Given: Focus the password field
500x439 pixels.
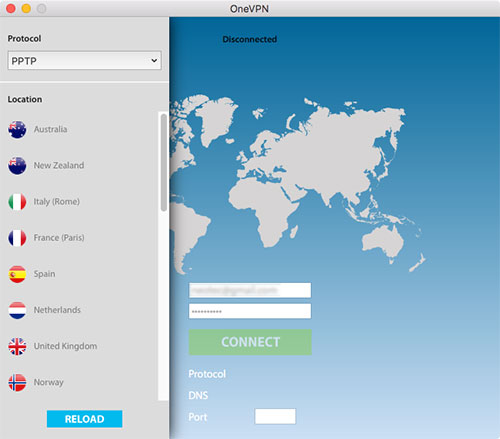Looking at the screenshot, I should 250,311.
